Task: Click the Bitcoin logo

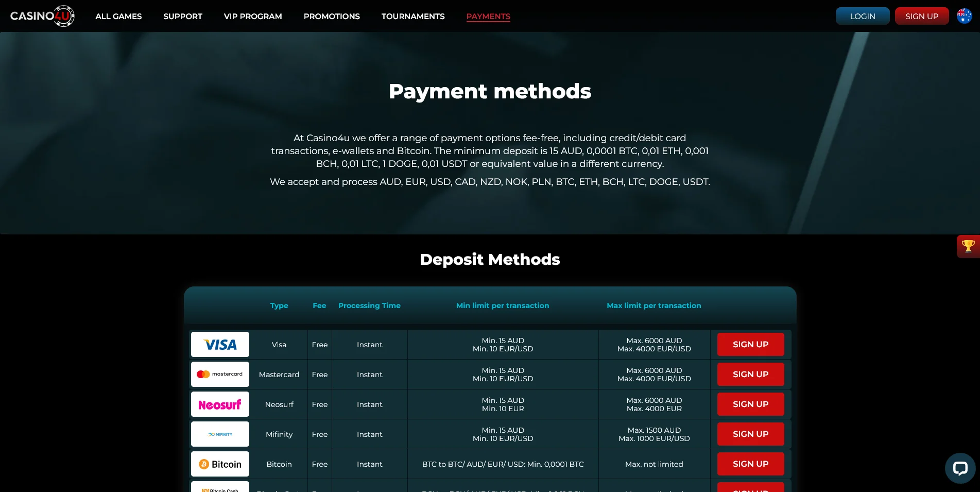Action: click(x=220, y=464)
